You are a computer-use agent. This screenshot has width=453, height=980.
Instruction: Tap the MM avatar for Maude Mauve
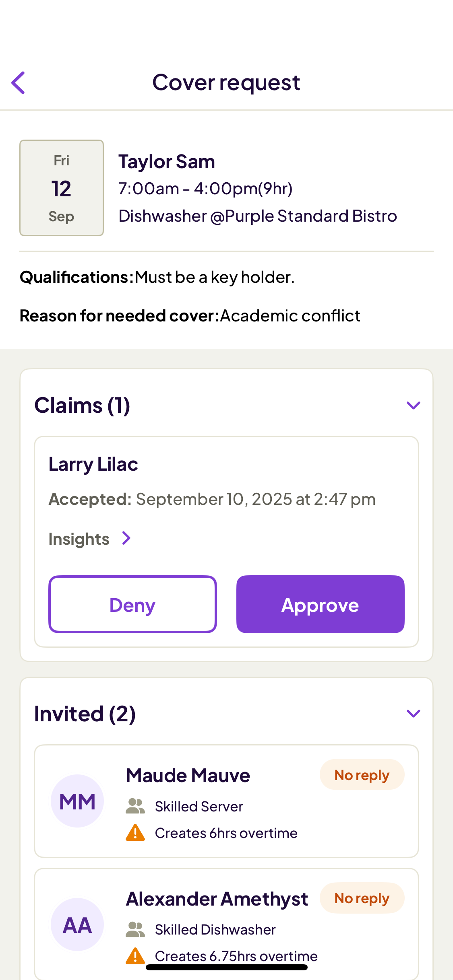[x=77, y=801]
